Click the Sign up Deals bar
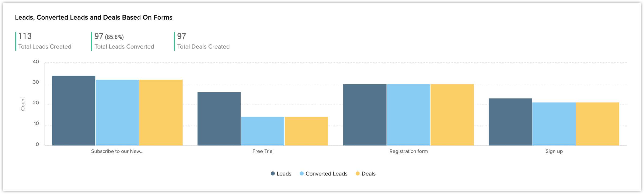The height and width of the screenshot is (194, 644). coord(598,124)
